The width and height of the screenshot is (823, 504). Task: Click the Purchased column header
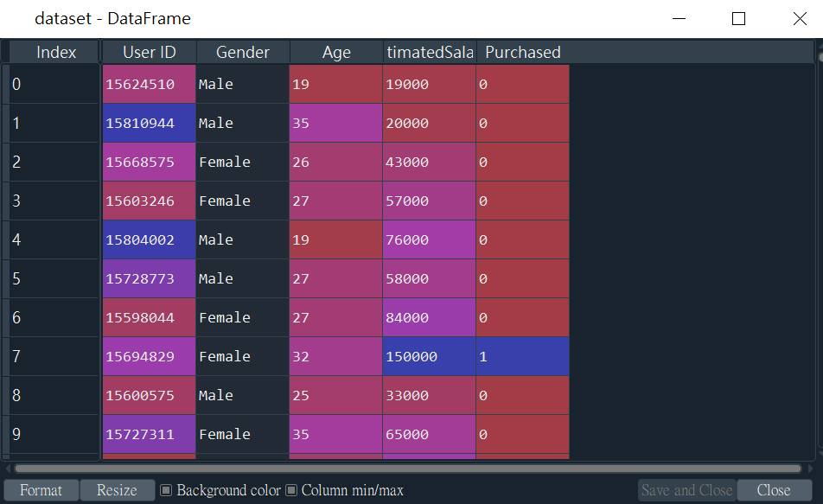point(523,52)
